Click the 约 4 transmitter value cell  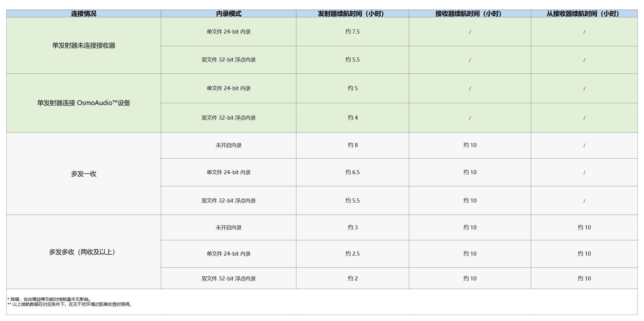point(352,118)
